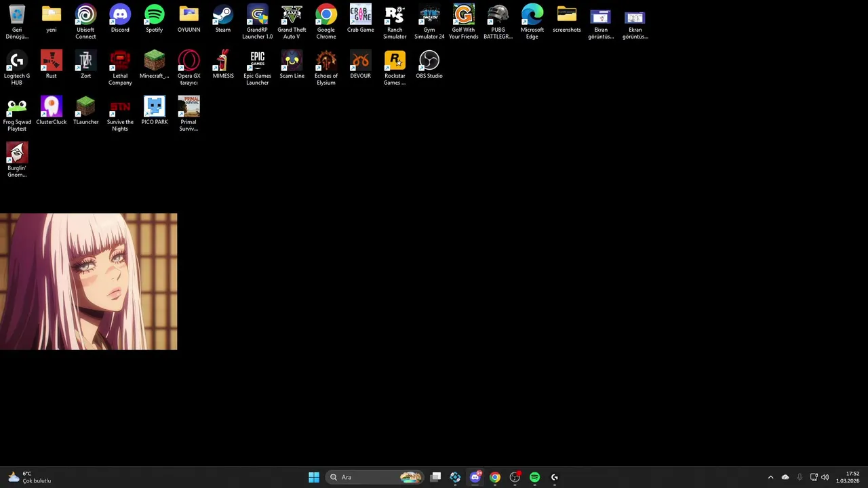Click the Spotify desktop shortcut
The width and height of the screenshot is (868, 488).
coord(154,19)
